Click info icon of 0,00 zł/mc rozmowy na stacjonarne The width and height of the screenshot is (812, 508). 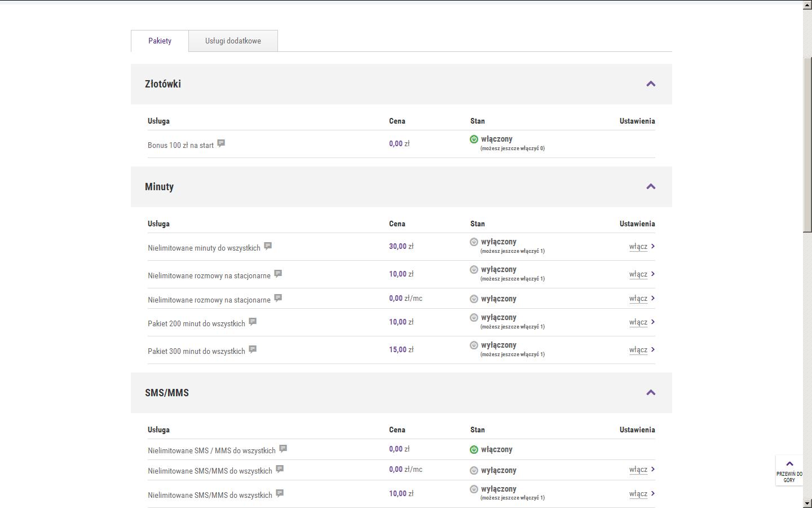(x=278, y=298)
